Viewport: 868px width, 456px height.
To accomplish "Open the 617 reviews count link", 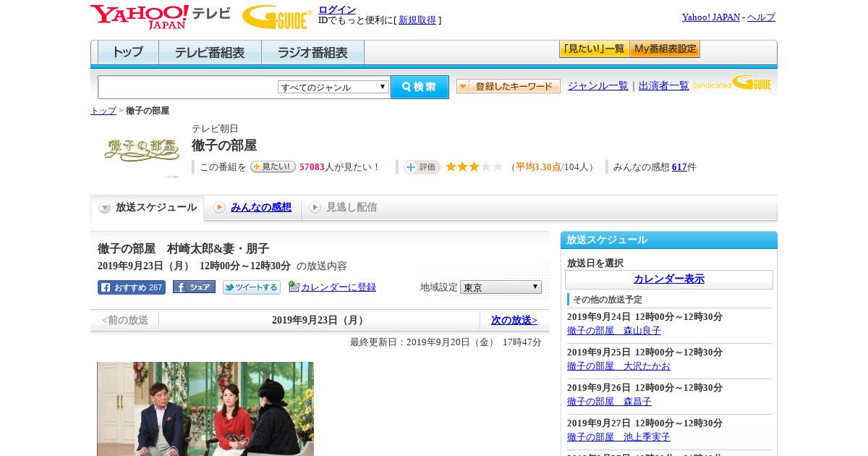I will coord(679,167).
